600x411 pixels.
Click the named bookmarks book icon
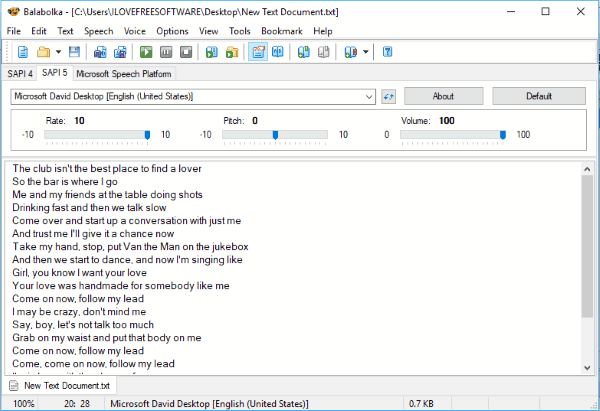(351, 52)
